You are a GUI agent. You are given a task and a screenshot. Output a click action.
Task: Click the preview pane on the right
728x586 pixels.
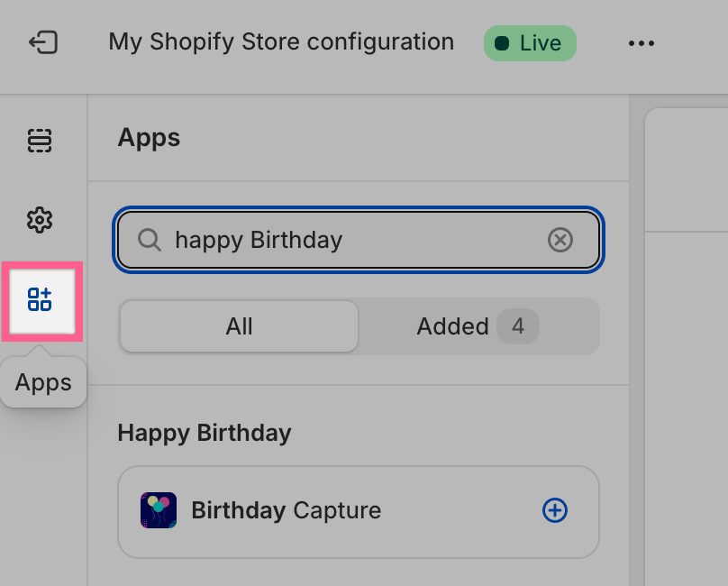(685, 361)
